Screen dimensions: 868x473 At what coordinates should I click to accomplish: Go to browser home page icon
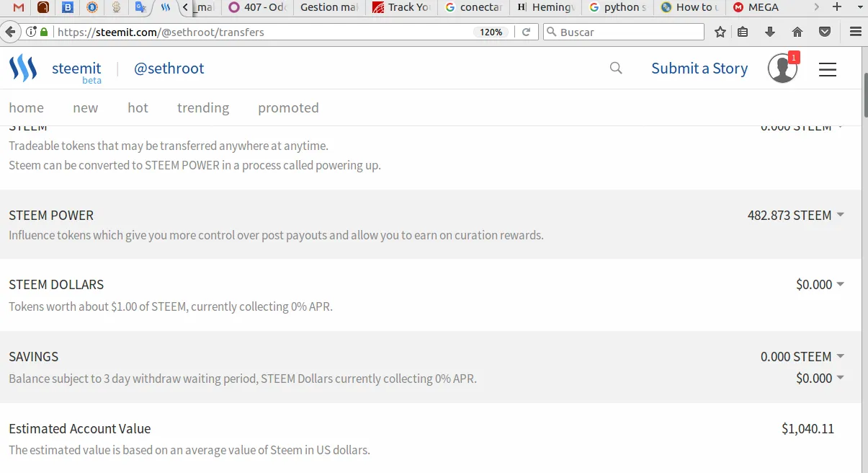797,32
